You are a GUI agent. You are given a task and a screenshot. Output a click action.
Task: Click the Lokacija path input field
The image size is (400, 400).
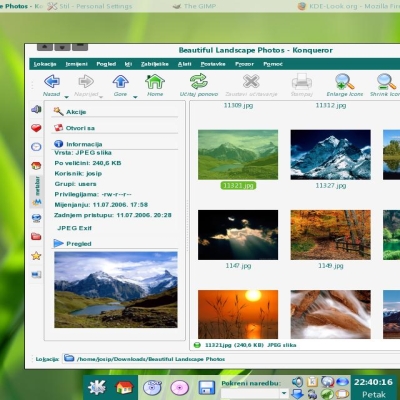230,359
